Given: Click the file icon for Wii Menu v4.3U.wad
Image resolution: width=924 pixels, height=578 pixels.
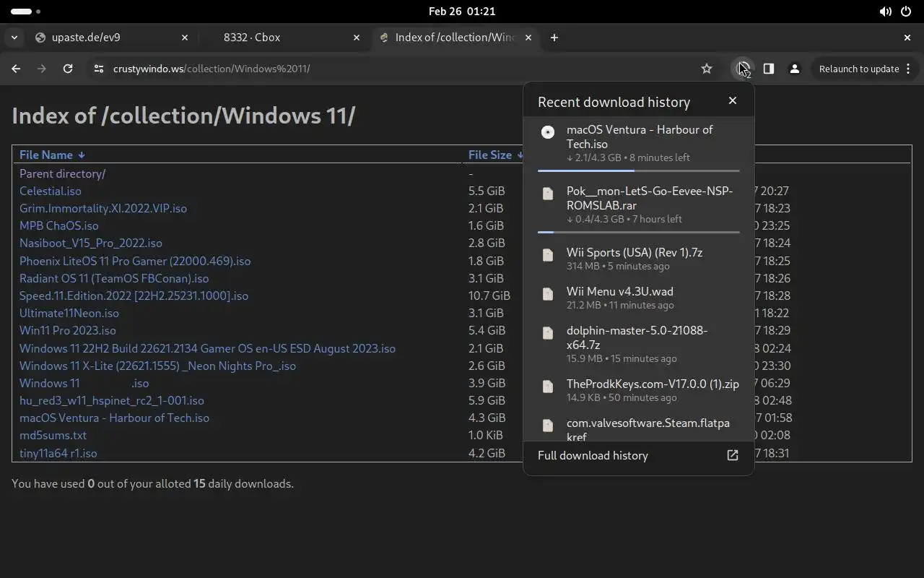Looking at the screenshot, I should 548,293.
